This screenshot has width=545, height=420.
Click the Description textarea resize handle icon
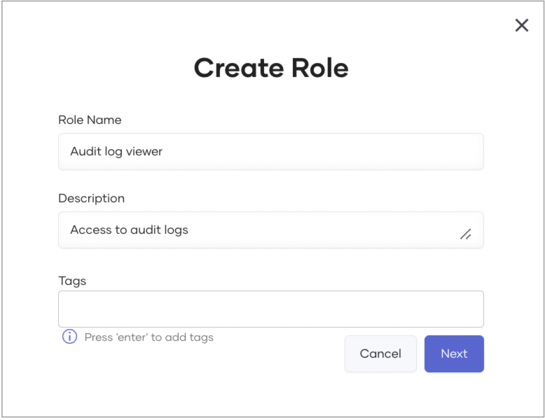[x=466, y=234]
